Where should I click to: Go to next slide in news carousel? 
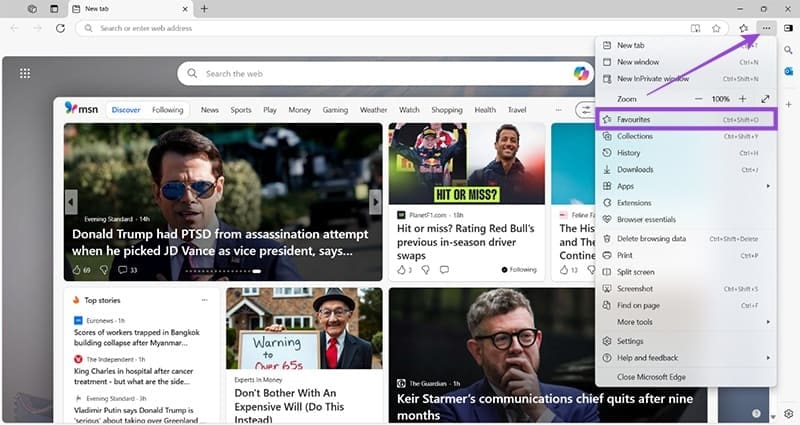375,202
